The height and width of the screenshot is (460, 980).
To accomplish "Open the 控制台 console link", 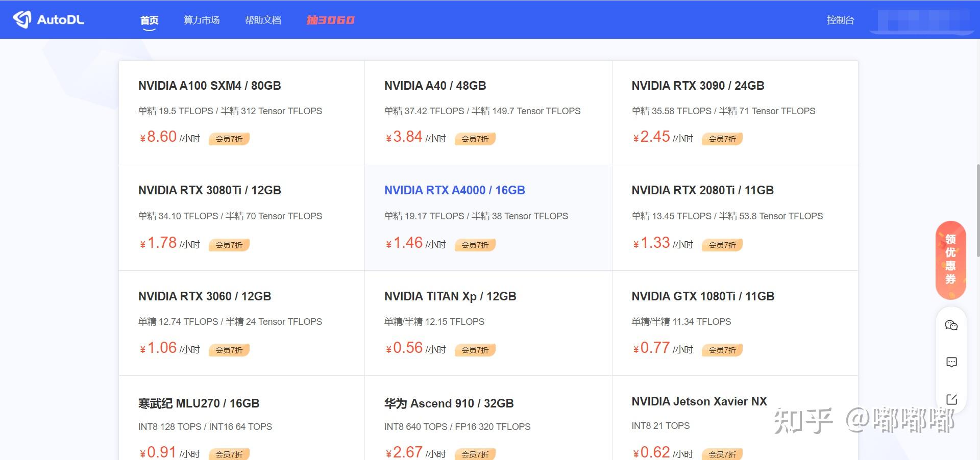I will click(x=840, y=20).
